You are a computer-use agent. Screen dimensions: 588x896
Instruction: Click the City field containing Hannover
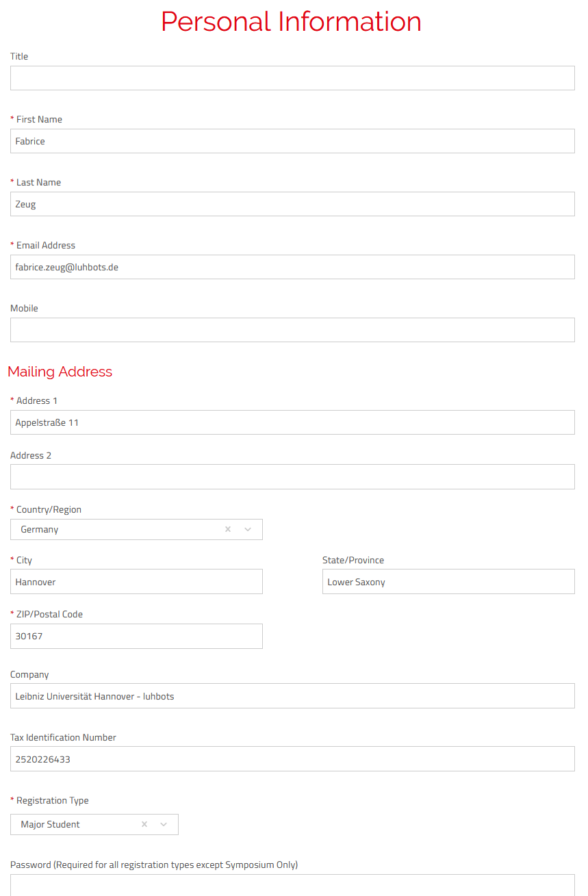136,582
